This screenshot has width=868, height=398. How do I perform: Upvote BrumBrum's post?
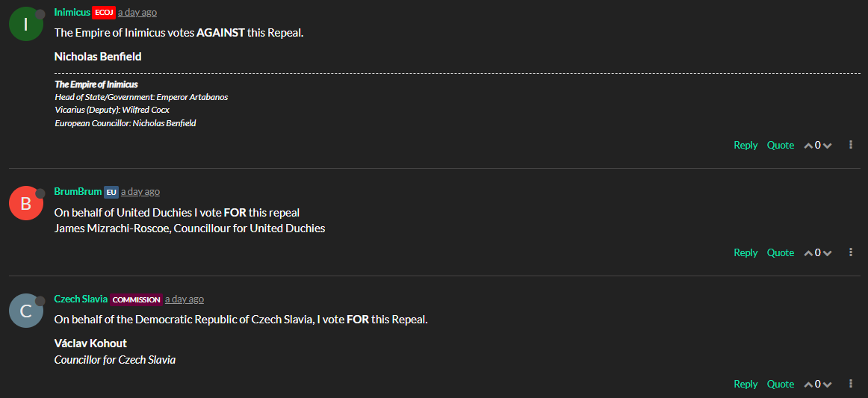[808, 253]
